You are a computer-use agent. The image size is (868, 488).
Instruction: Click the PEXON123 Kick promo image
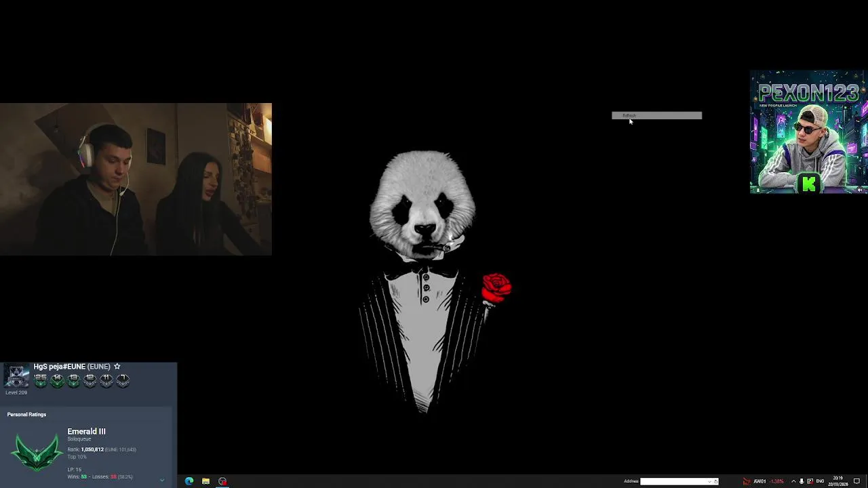808,132
